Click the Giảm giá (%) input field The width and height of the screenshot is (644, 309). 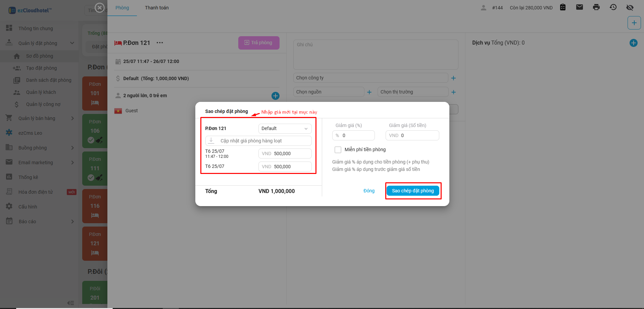point(357,135)
